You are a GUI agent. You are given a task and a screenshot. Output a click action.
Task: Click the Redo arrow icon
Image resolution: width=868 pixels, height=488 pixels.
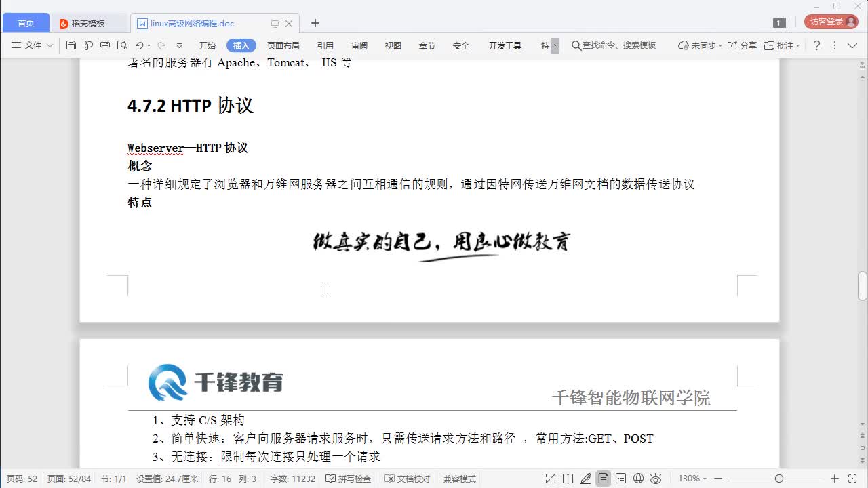161,45
